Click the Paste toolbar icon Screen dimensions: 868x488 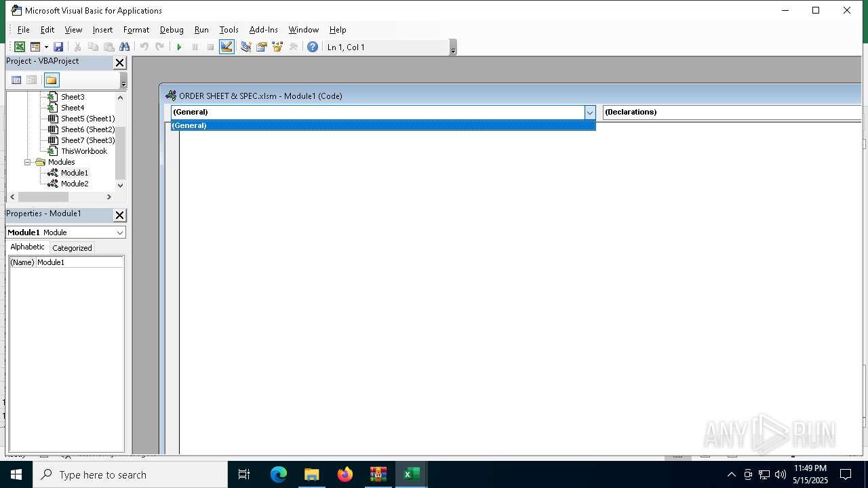point(108,47)
